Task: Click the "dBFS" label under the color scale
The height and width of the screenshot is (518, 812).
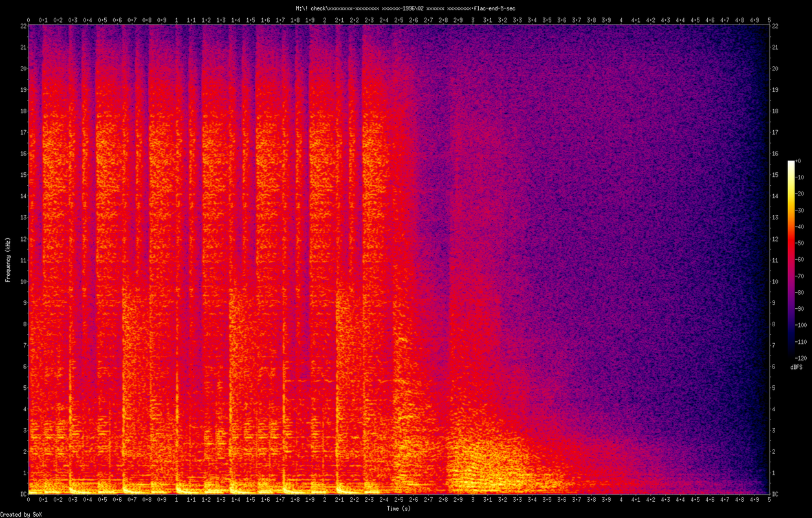Action: click(796, 367)
